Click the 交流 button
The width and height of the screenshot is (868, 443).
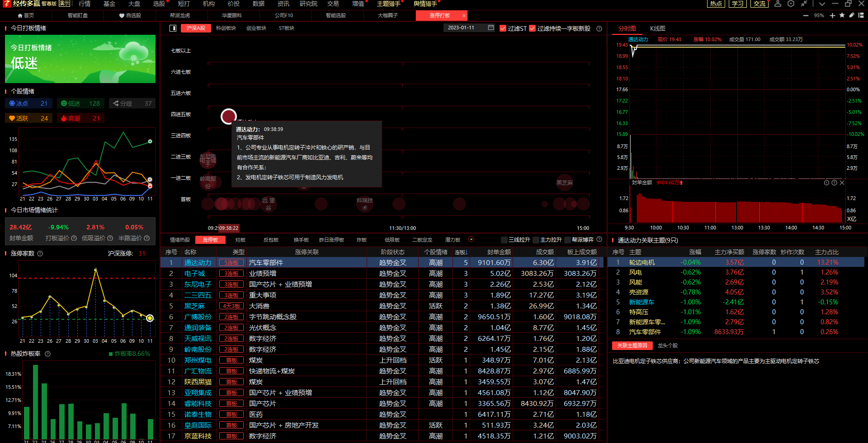[759, 4]
